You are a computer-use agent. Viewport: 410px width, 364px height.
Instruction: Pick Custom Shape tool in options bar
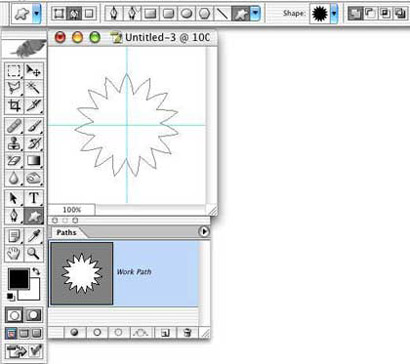point(240,13)
